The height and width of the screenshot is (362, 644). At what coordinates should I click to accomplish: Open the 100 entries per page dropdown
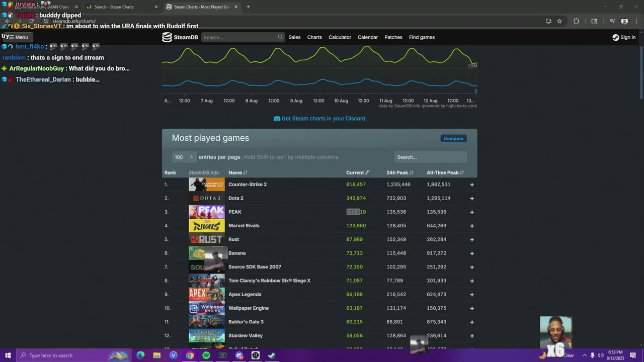[x=184, y=157]
